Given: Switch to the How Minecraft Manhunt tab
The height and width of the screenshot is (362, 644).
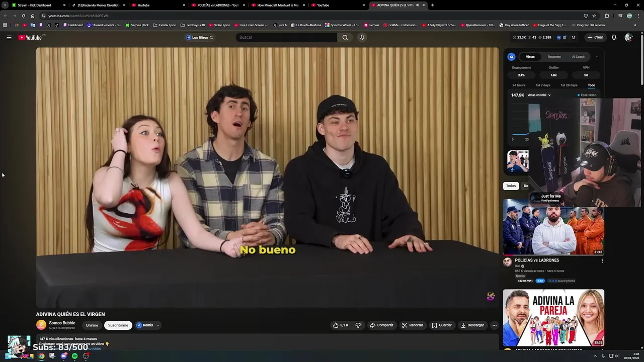Looking at the screenshot, I should [x=278, y=5].
